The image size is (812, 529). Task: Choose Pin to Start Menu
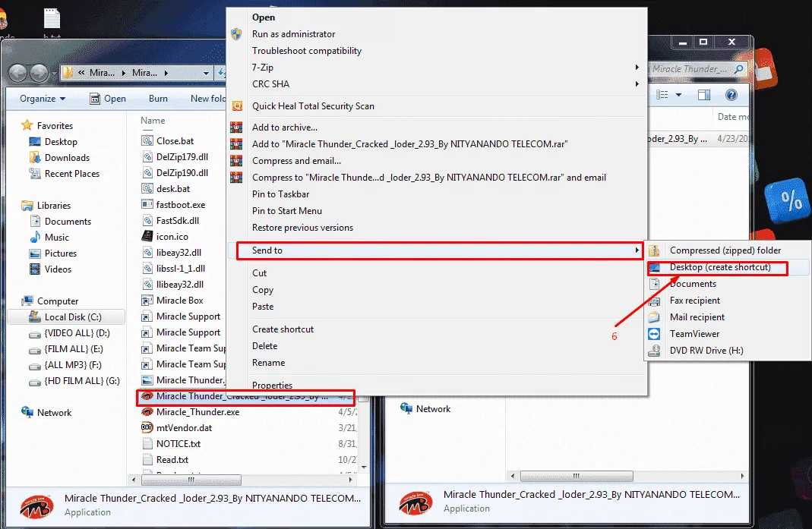pyautogui.click(x=438, y=211)
